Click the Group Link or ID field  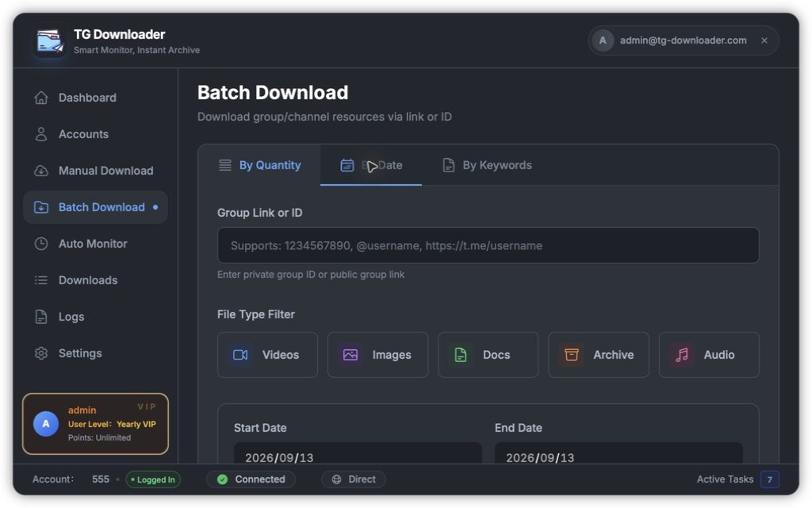(488, 246)
